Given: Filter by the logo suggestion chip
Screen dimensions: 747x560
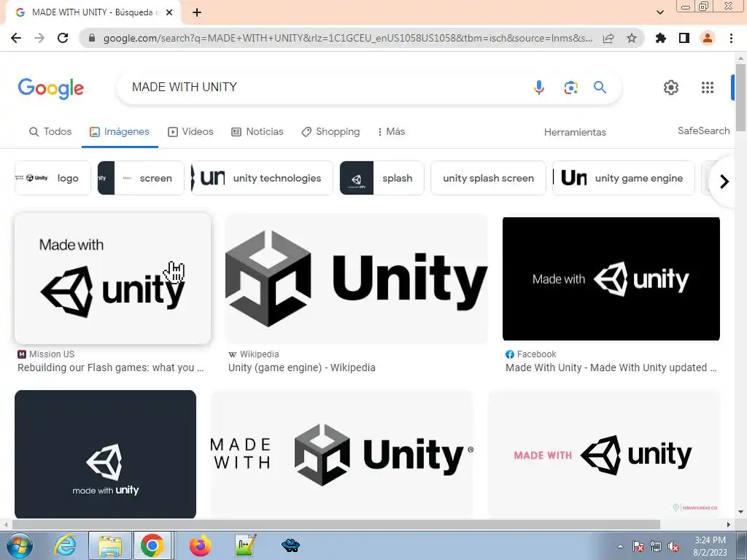Looking at the screenshot, I should (x=53, y=178).
